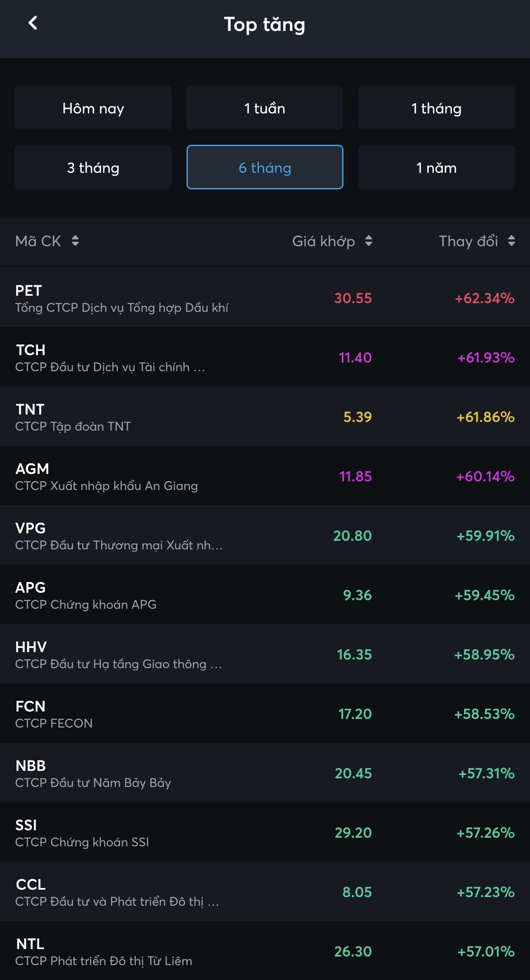Tap HHV price 16.35
Screen dimensions: 530x980
354,655
